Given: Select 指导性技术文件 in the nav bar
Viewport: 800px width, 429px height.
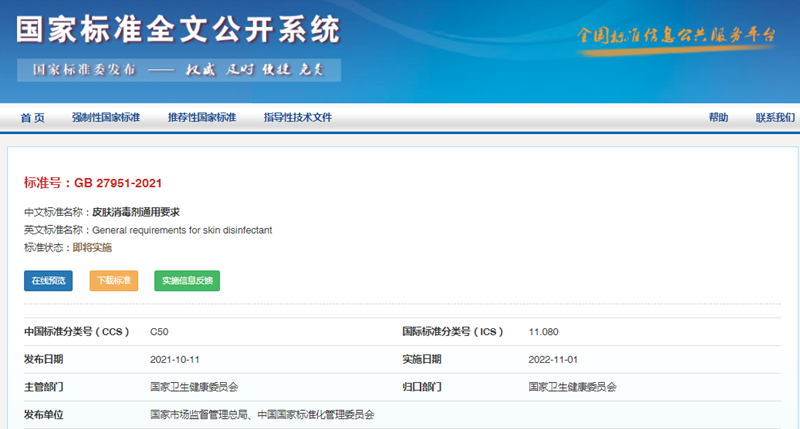Looking at the screenshot, I should point(297,117).
